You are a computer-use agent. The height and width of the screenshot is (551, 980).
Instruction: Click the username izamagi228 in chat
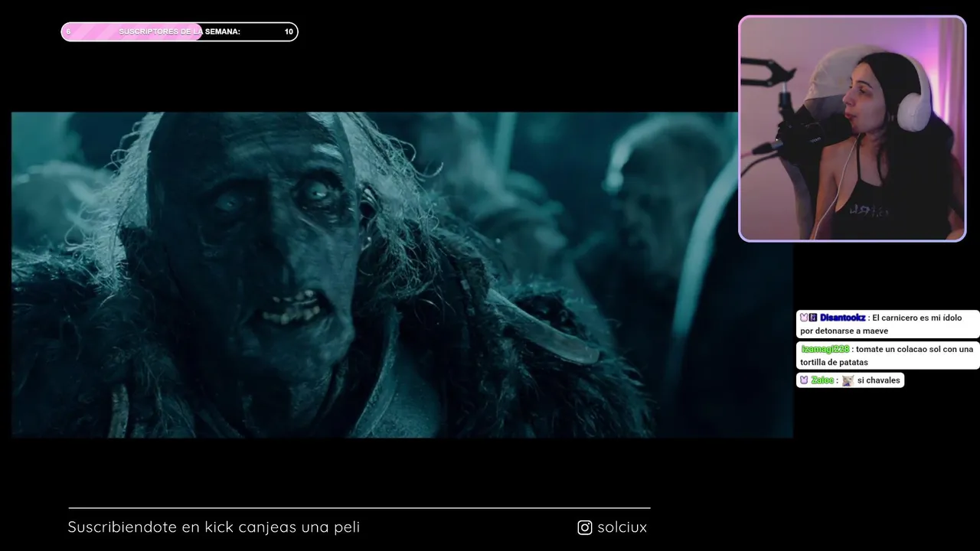pyautogui.click(x=825, y=349)
